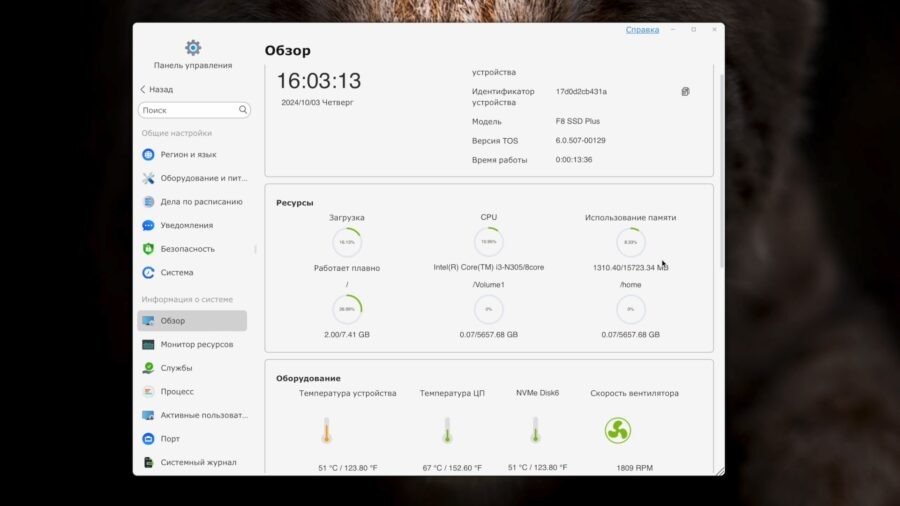Click device ID value 17d0d2cb431a
This screenshot has width=900, height=506.
[x=581, y=92]
